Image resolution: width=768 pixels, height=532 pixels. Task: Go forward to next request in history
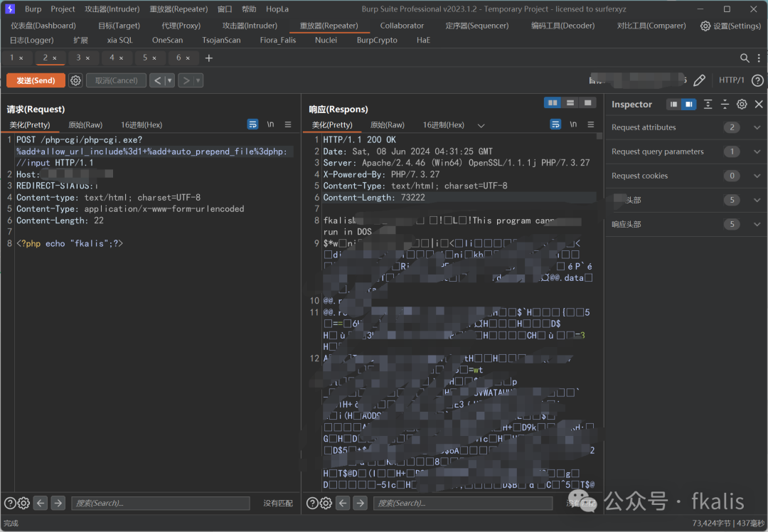[x=186, y=80]
